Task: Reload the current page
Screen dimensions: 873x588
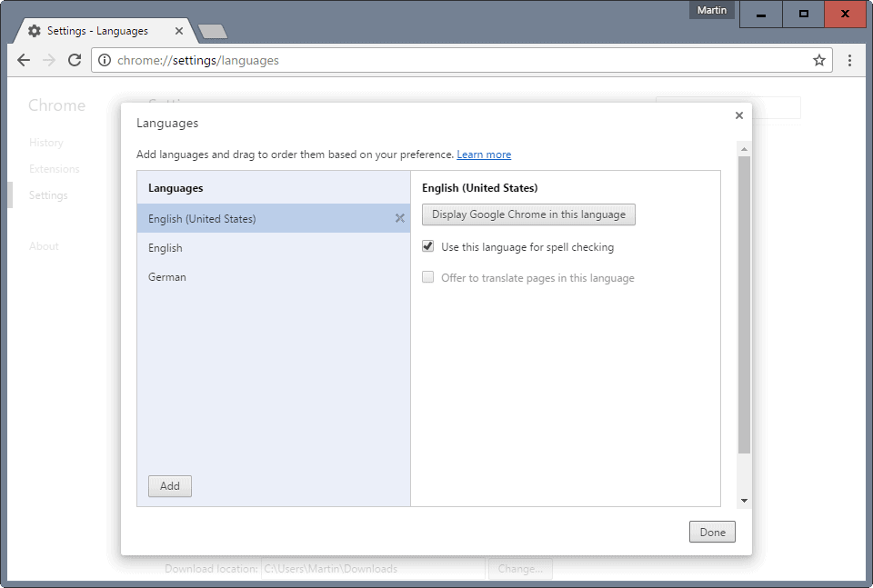Action: pyautogui.click(x=75, y=60)
